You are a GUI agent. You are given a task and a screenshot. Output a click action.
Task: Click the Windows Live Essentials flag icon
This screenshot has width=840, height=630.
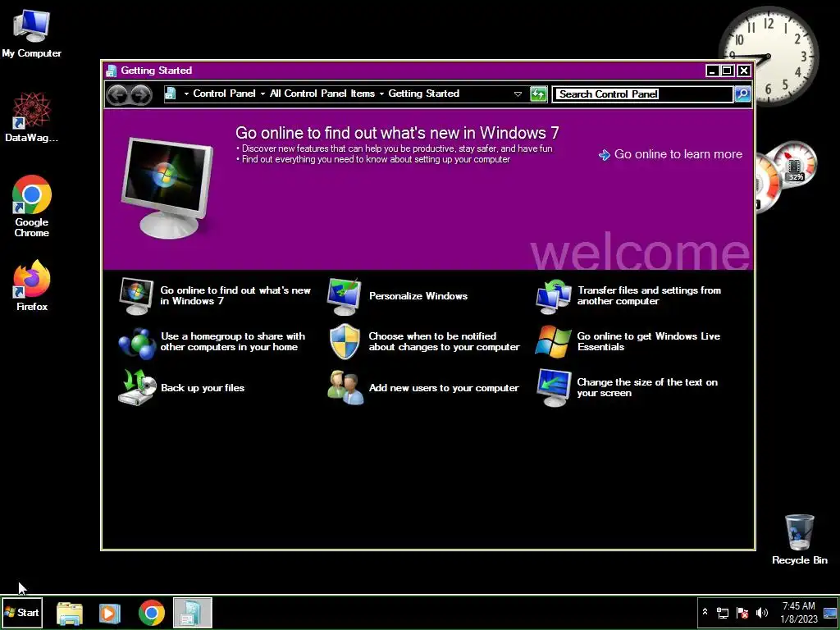pos(554,341)
